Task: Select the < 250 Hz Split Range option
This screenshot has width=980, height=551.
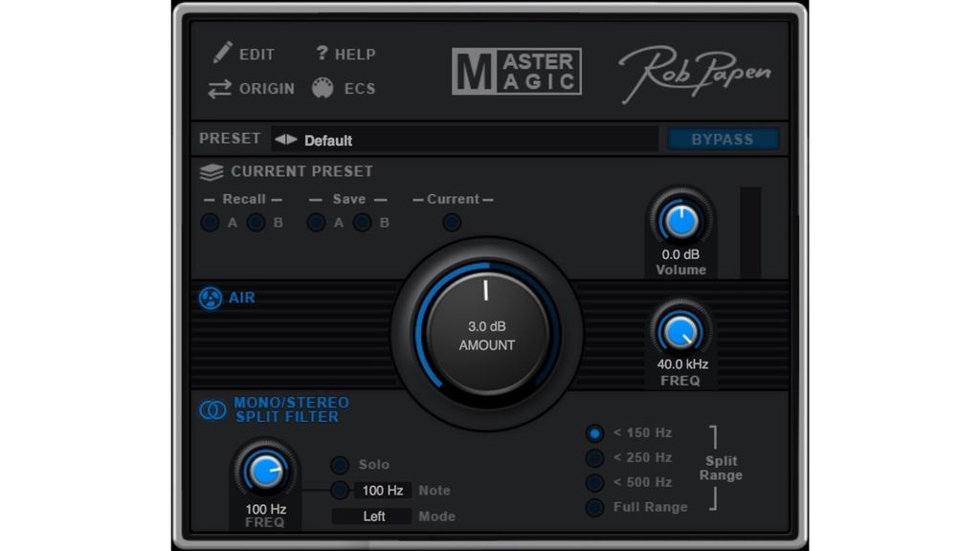Action: coord(595,457)
